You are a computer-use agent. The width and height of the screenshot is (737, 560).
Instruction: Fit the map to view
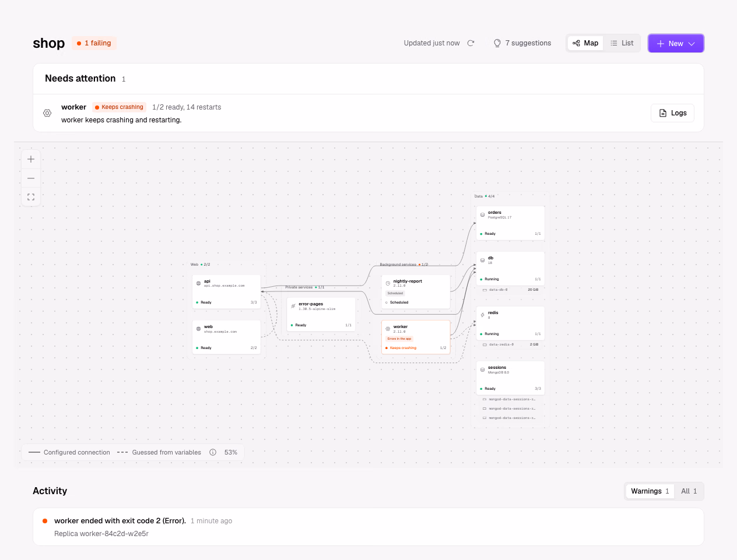pyautogui.click(x=31, y=197)
